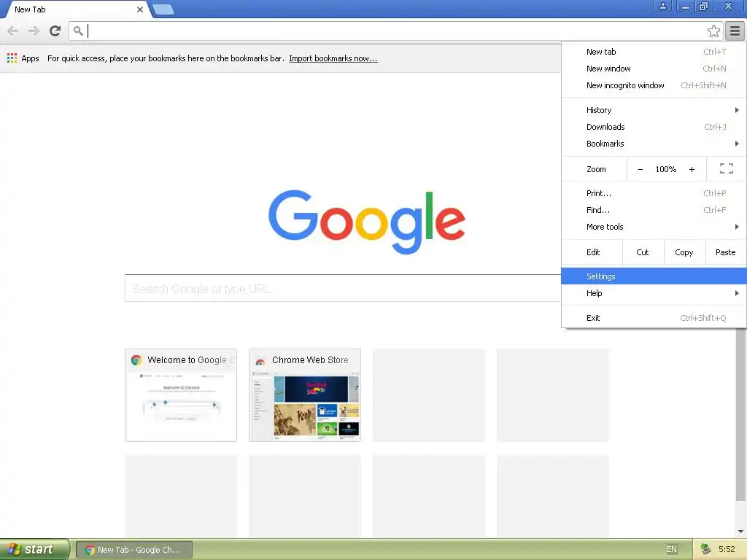Click the Copy button in Edit row
Image resolution: width=747 pixels, height=560 pixels.
click(x=684, y=252)
